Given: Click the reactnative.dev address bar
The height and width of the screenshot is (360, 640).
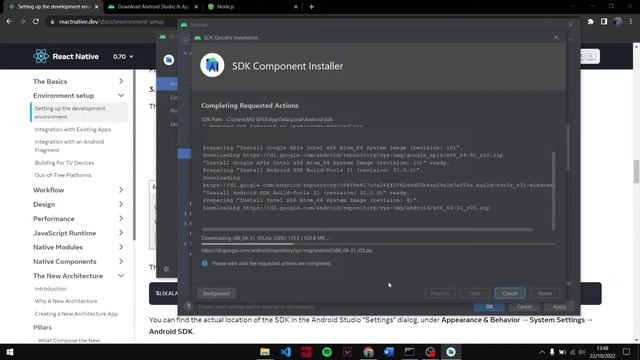Looking at the screenshot, I should coord(111,22).
